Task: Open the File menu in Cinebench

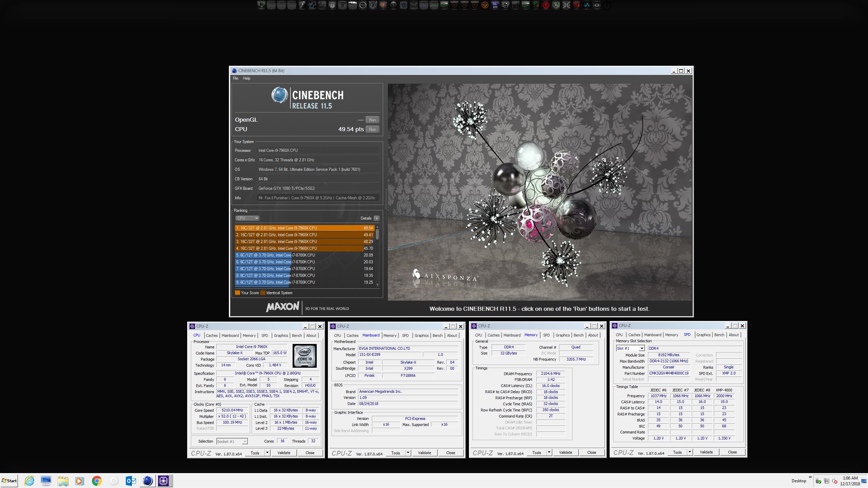Action: [x=235, y=78]
